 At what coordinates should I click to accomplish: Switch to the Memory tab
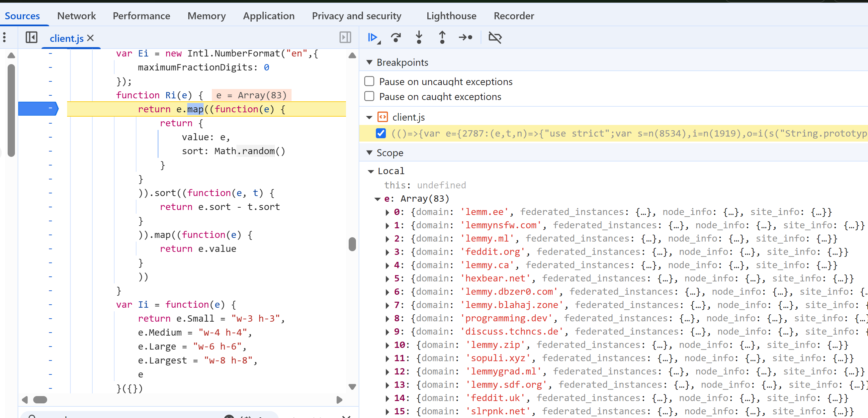coord(207,16)
